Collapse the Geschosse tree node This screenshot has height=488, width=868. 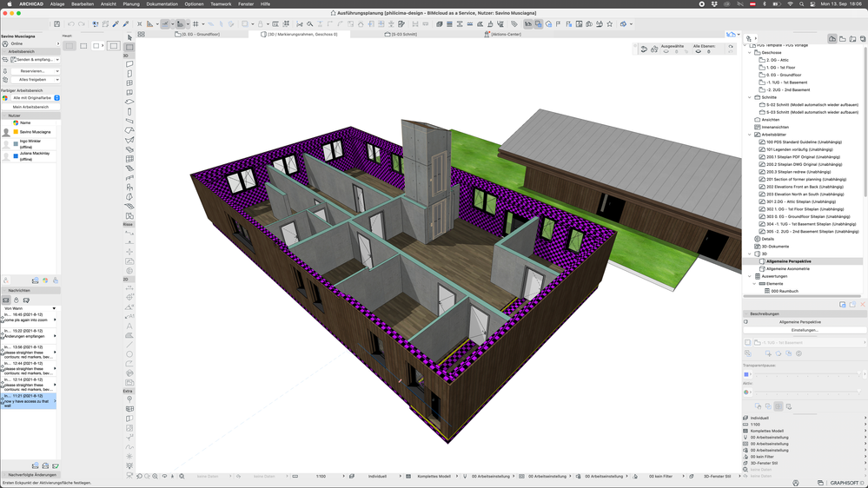pos(750,52)
